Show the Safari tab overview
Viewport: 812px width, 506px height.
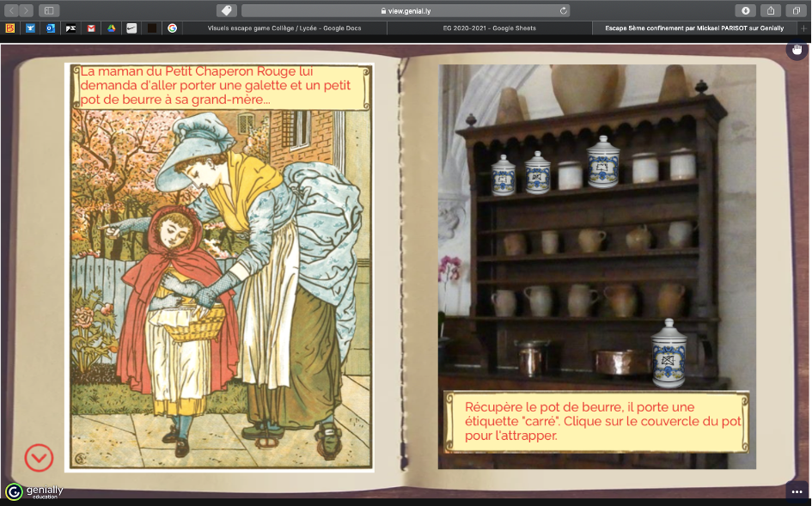[796, 10]
